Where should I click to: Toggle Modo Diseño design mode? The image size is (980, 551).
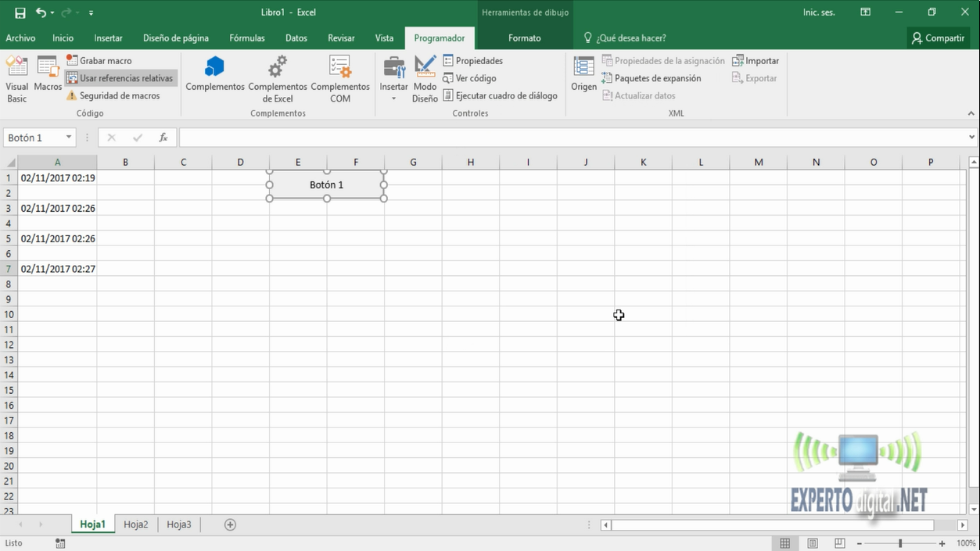[425, 79]
